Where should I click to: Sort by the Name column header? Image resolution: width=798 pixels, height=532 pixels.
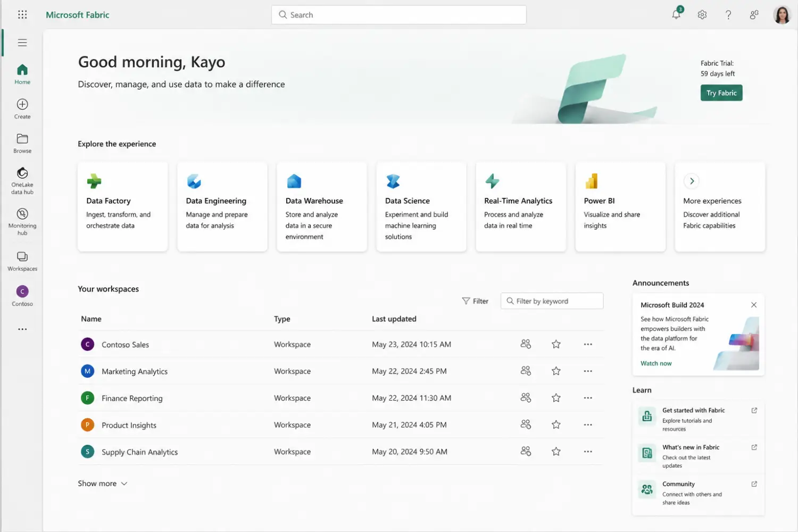tap(91, 319)
